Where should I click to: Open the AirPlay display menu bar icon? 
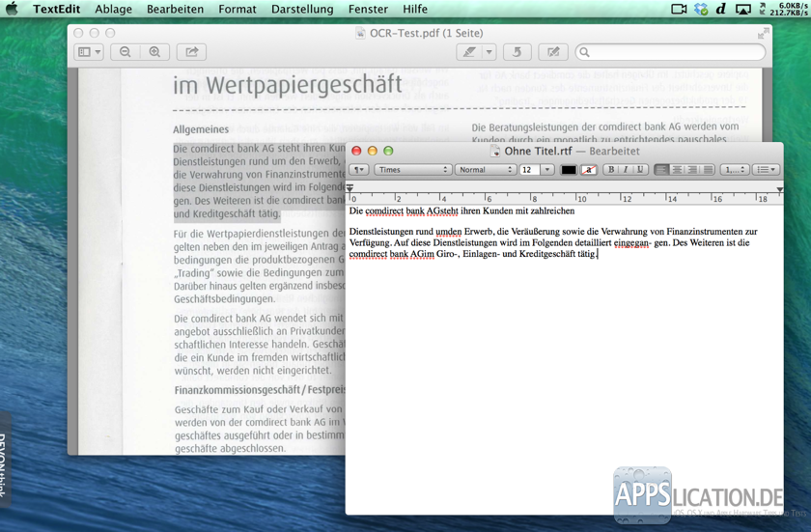click(742, 9)
